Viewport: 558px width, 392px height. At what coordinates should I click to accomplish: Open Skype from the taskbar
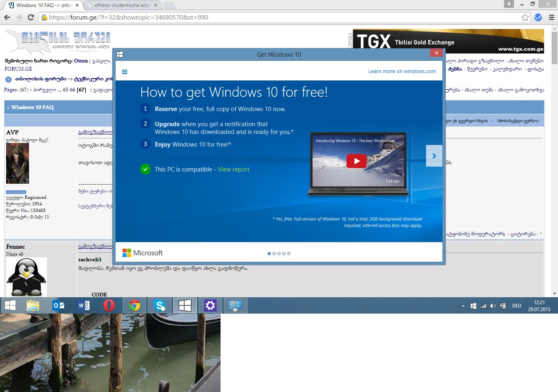click(x=160, y=305)
